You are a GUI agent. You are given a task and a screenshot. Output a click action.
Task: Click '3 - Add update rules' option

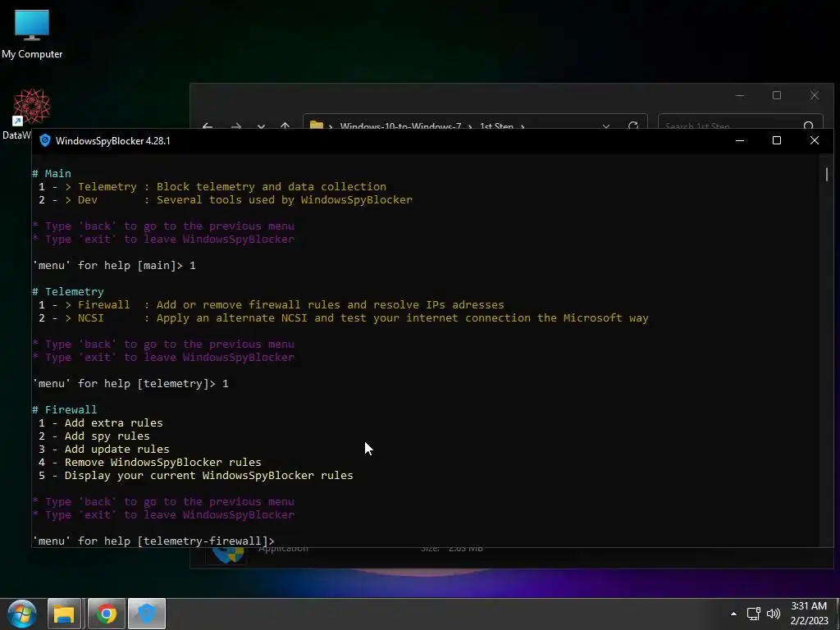(104, 449)
